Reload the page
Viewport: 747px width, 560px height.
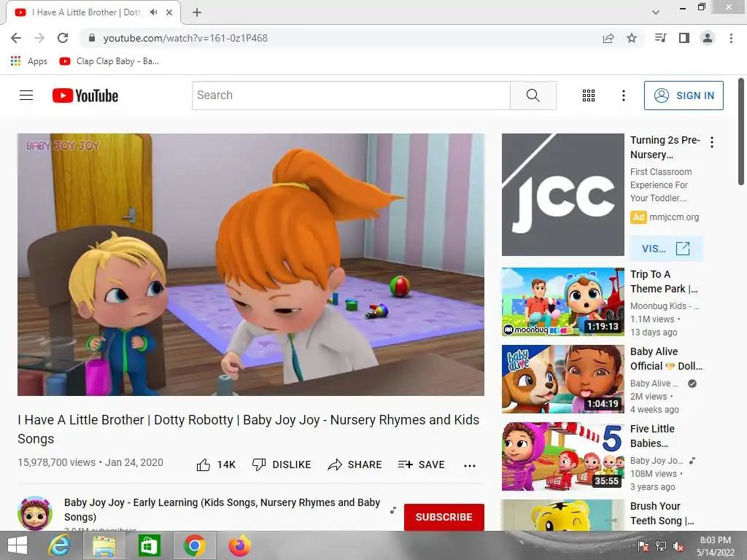pos(63,38)
